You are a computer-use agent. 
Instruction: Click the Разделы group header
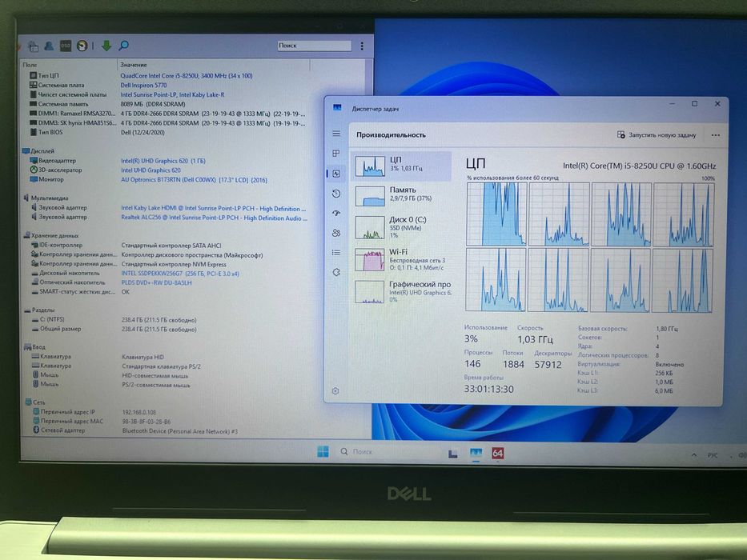[x=39, y=310]
